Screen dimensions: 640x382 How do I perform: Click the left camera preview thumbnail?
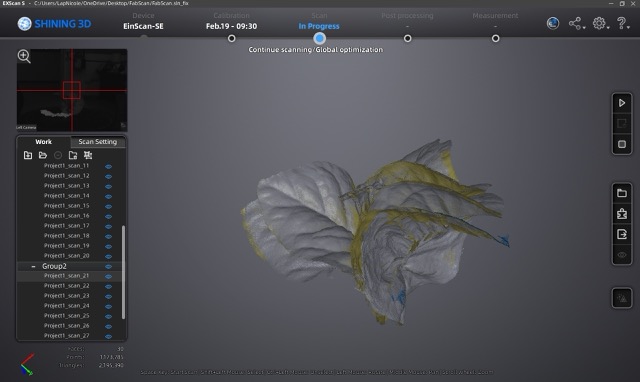tap(72, 90)
